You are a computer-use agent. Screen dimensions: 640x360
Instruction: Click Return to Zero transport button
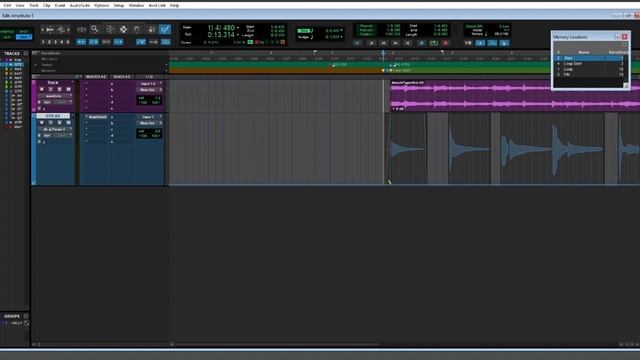click(x=371, y=43)
